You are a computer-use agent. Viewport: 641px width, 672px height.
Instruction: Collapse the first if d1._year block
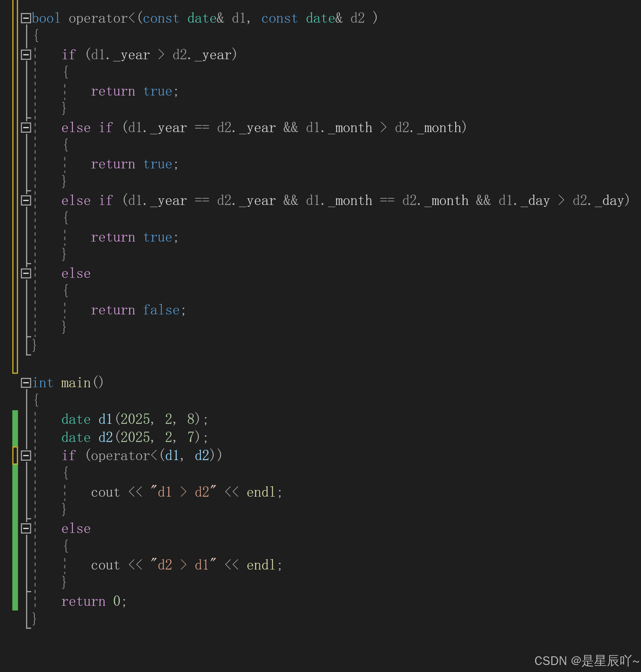coord(26,55)
